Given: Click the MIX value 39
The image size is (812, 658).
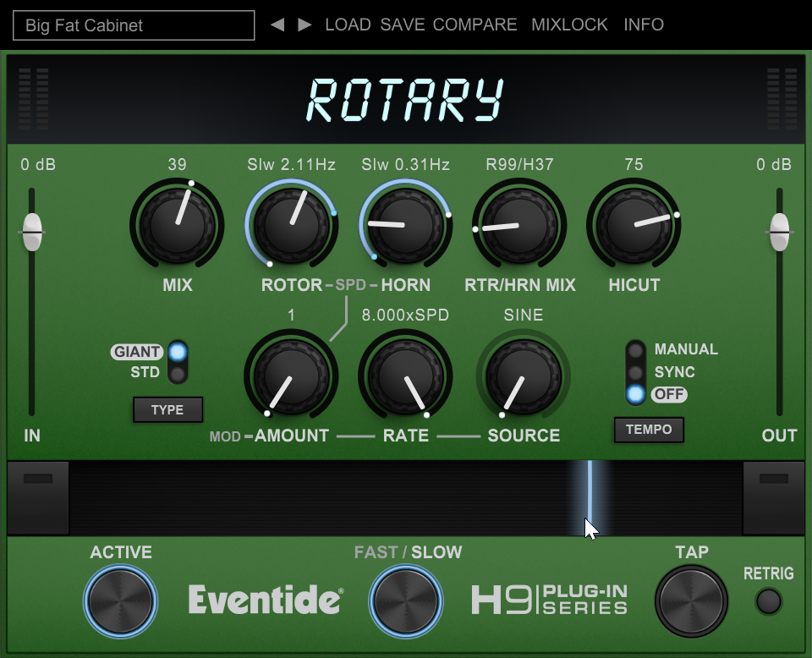Looking at the screenshot, I should (177, 165).
